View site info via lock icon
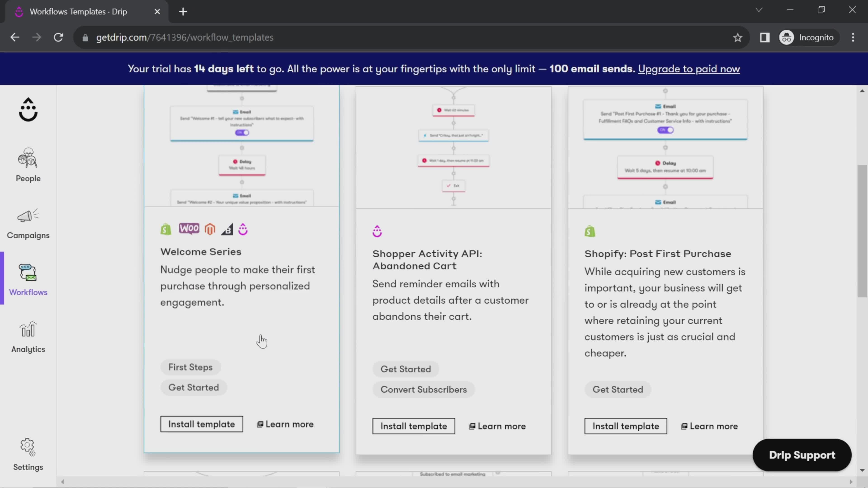The width and height of the screenshot is (868, 488). 85,38
